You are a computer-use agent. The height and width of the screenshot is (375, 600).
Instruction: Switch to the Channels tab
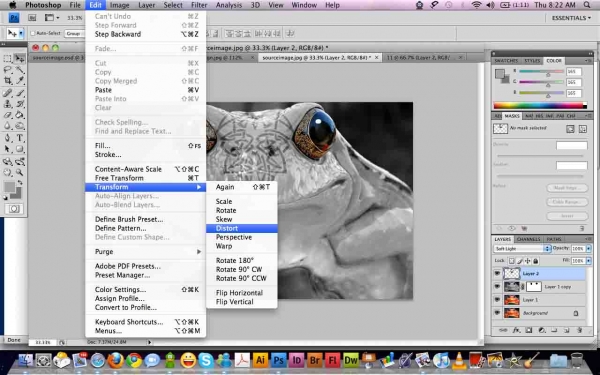pyautogui.click(x=528, y=239)
